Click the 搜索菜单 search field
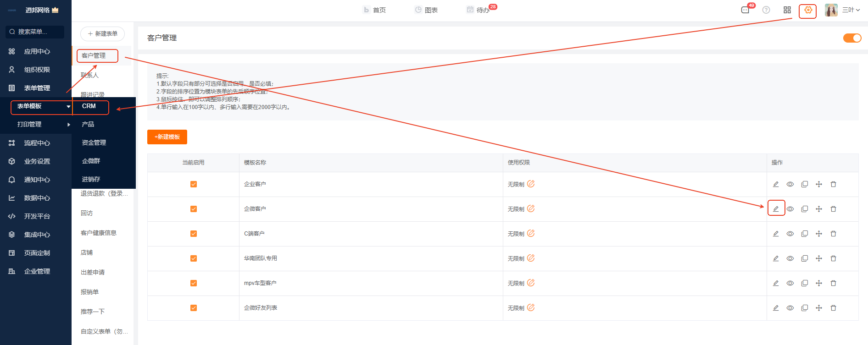 (x=35, y=32)
